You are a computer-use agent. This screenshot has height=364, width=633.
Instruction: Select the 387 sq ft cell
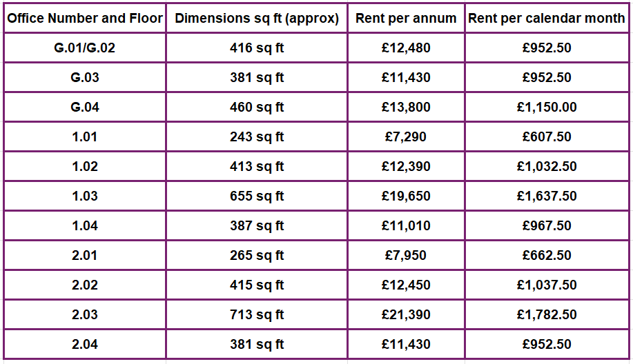coord(257,226)
